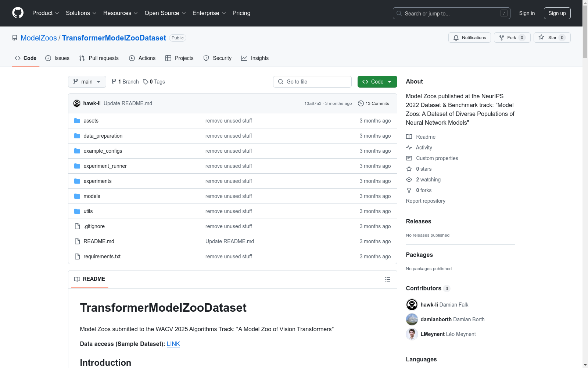This screenshot has height=368, width=588.
Task: Click the Data access LINK hyperlink
Action: tap(173, 344)
